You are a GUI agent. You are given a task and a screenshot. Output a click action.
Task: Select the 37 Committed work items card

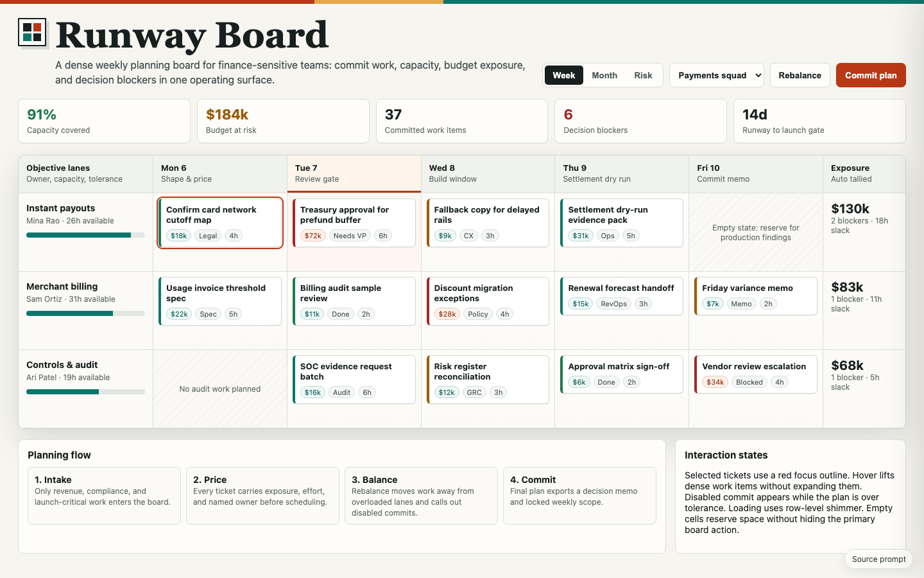coord(462,121)
